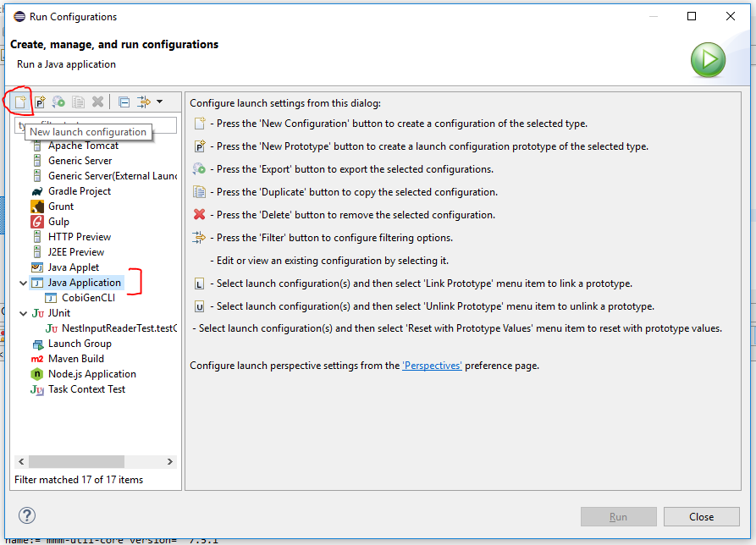
Task: Click the New launch configuration icon
Action: tap(18, 102)
